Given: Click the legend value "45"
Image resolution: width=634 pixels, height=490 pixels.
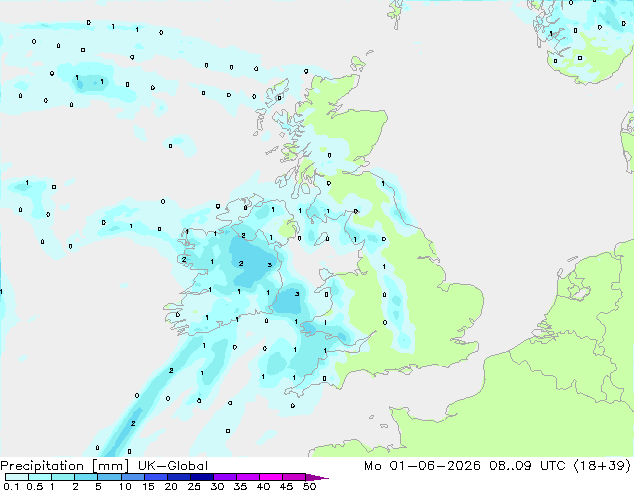Looking at the screenshot, I should coord(286,486).
